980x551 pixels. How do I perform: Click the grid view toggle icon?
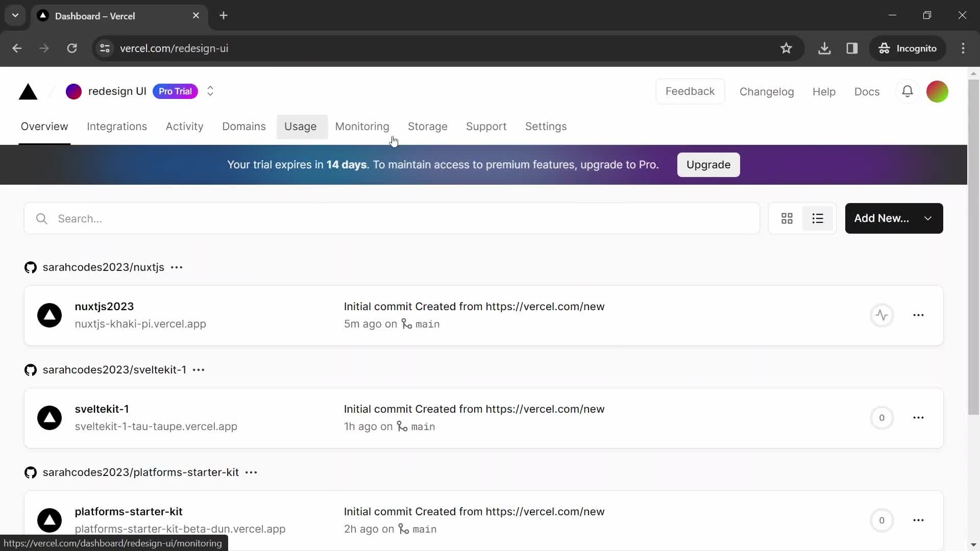coord(786,219)
